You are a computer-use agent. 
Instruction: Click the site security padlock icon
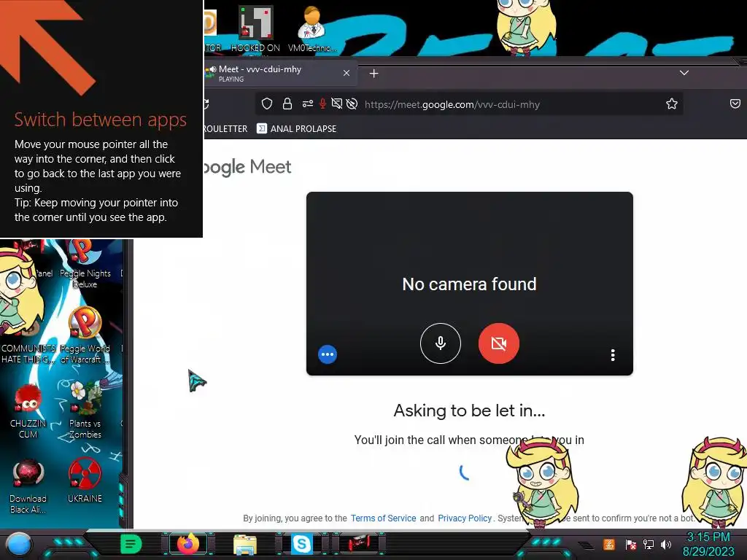(x=287, y=104)
